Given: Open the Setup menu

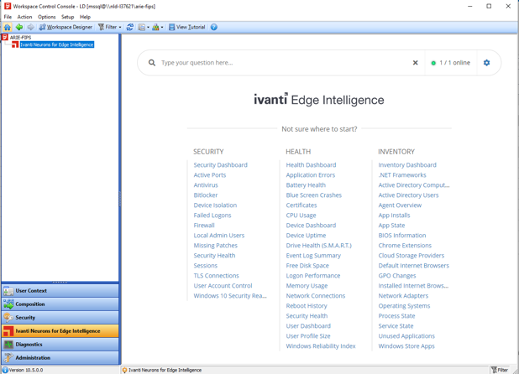Looking at the screenshot, I should point(67,17).
